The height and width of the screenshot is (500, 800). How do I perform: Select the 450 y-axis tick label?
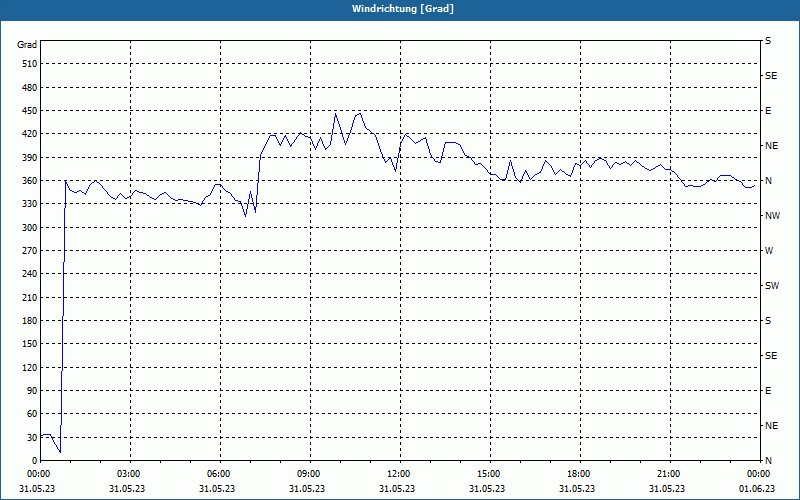tap(30, 111)
